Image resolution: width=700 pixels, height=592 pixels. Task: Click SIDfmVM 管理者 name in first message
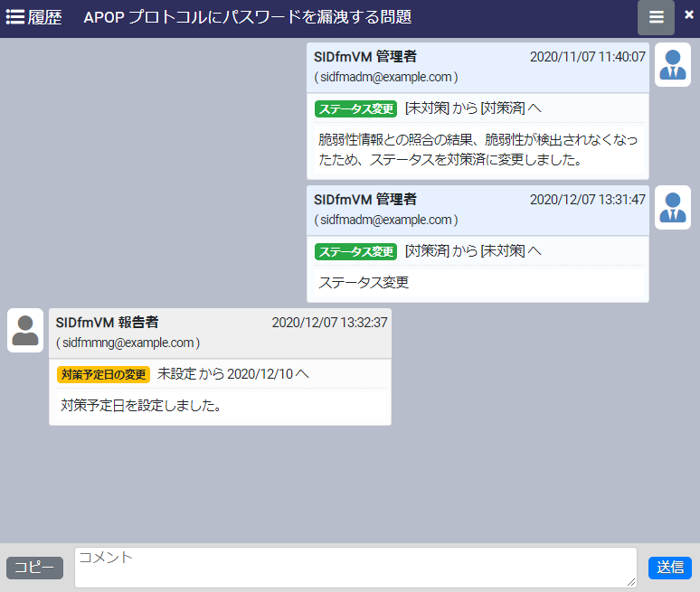tap(365, 57)
